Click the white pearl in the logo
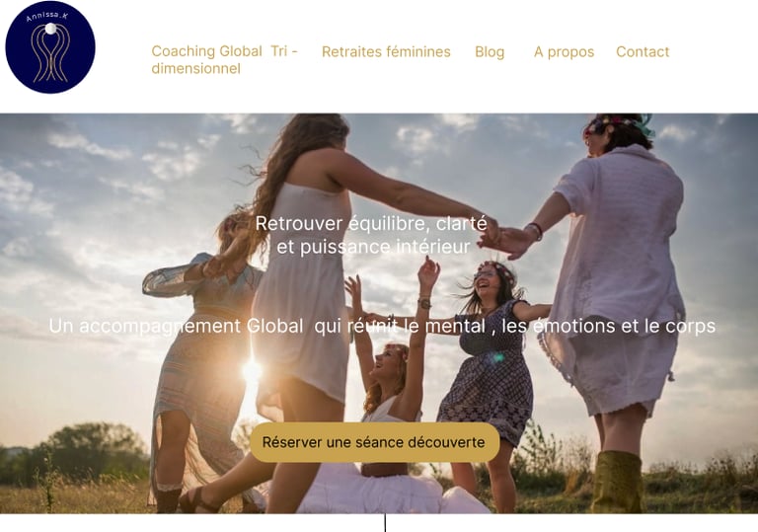This screenshot has width=758, height=532. pyautogui.click(x=50, y=29)
